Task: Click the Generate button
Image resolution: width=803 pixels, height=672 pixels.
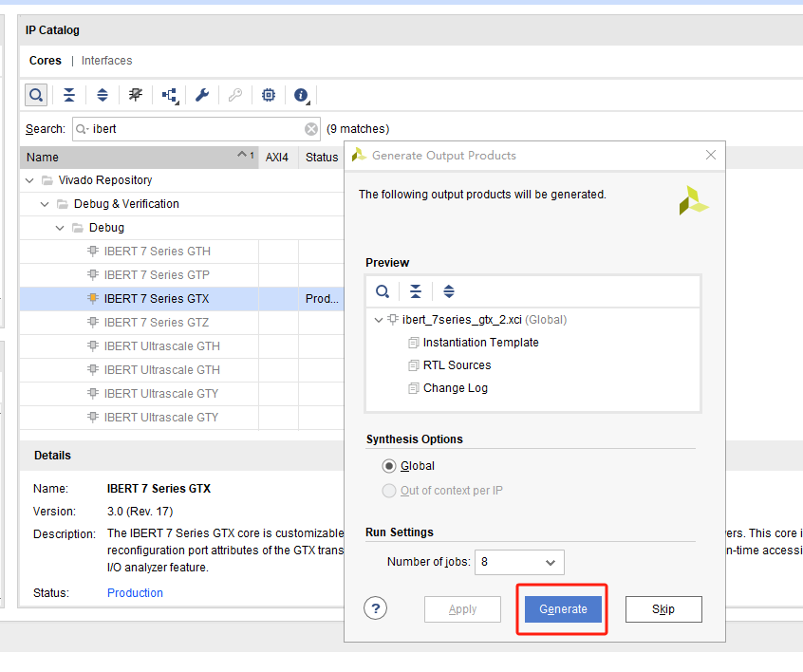Action: pyautogui.click(x=563, y=609)
